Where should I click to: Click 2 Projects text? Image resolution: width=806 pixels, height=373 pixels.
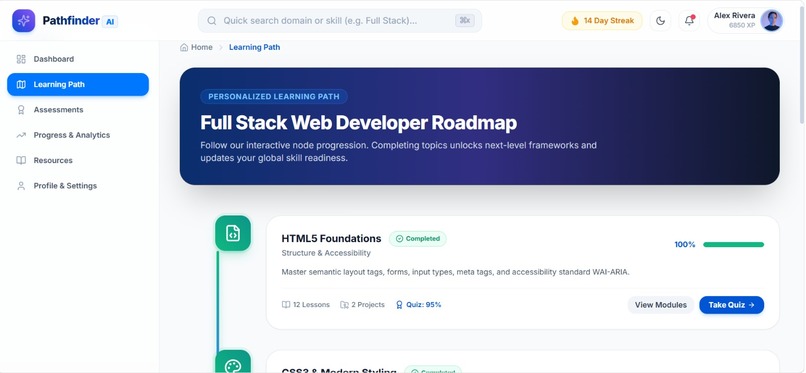[368, 305]
